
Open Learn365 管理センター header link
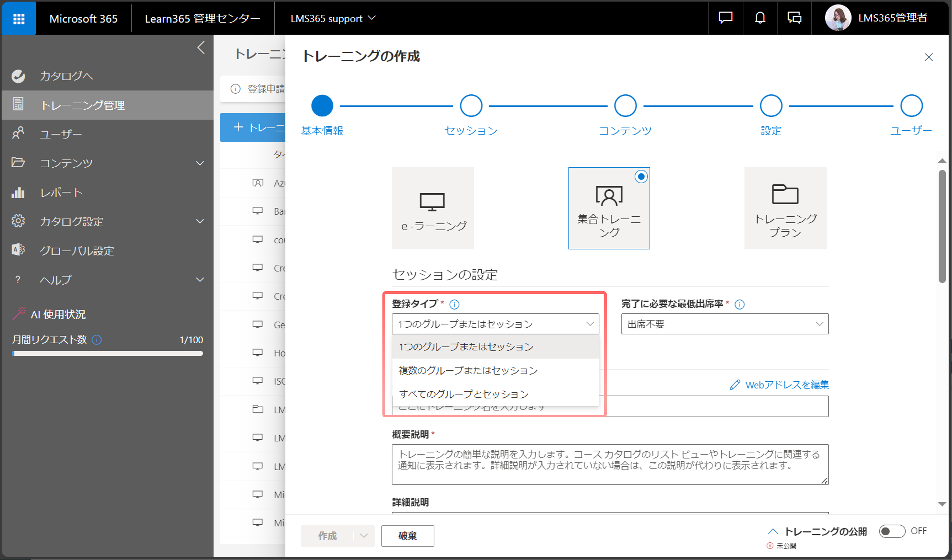click(203, 18)
